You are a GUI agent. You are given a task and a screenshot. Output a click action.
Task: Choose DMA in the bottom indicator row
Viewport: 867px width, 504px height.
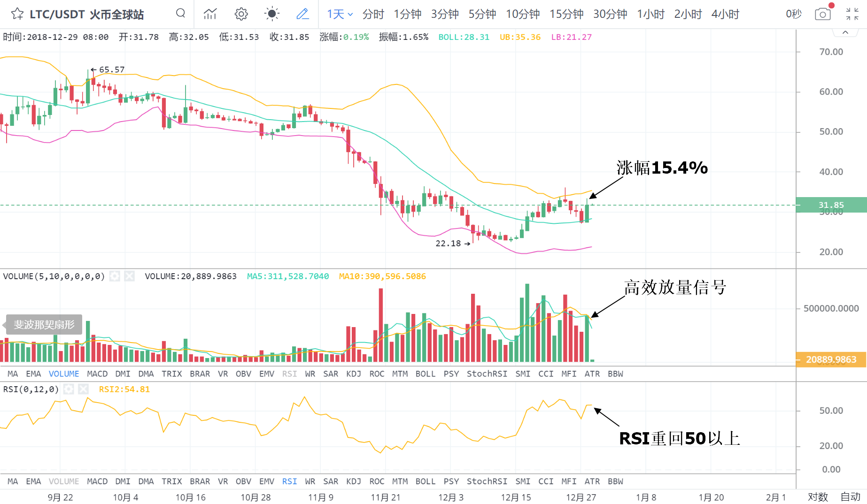[146, 481]
